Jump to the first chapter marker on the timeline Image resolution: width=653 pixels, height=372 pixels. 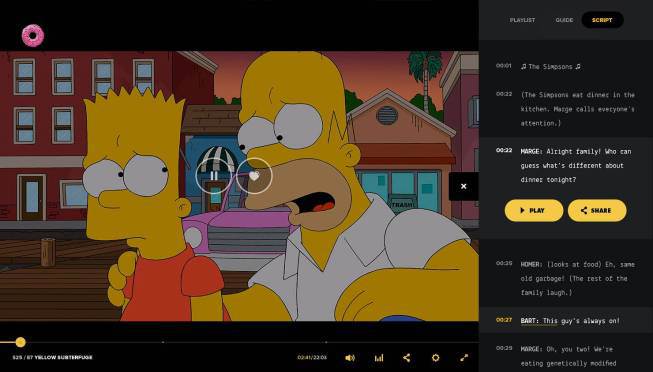click(x=163, y=342)
